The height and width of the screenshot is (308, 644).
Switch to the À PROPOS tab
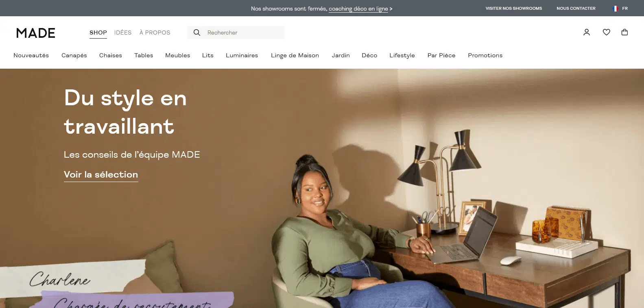[155, 33]
